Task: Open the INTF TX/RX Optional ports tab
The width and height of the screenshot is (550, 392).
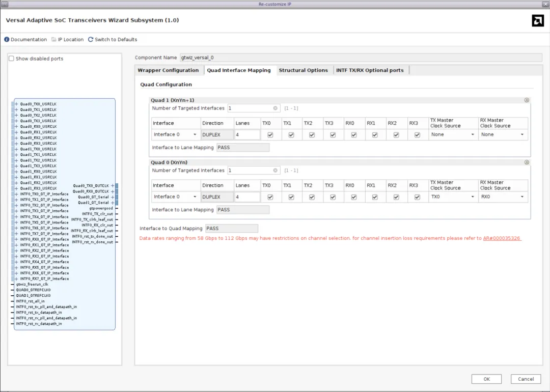Action: click(x=370, y=70)
